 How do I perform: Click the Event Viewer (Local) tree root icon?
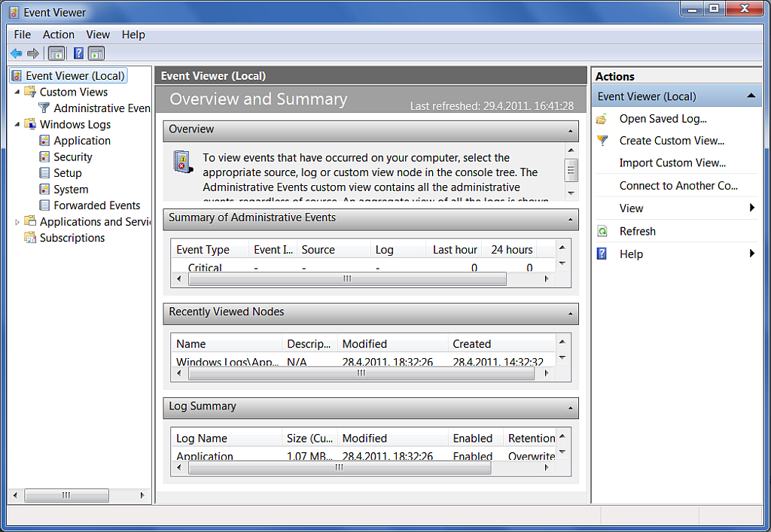[17, 76]
